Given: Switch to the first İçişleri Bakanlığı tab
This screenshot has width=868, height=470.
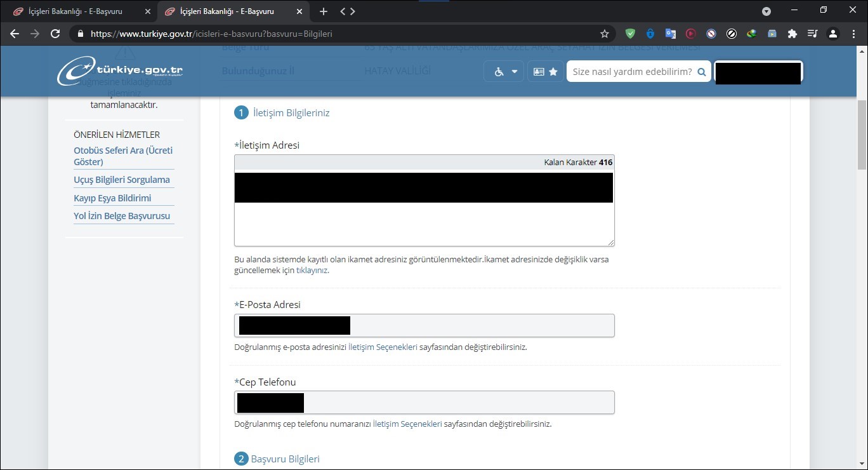Looking at the screenshot, I should [76, 11].
